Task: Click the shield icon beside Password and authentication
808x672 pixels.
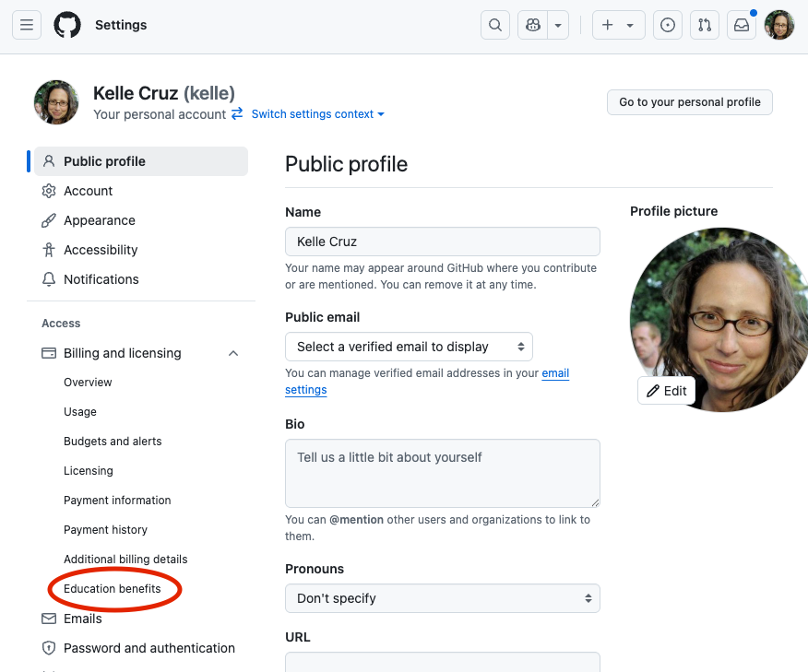Action: [49, 648]
